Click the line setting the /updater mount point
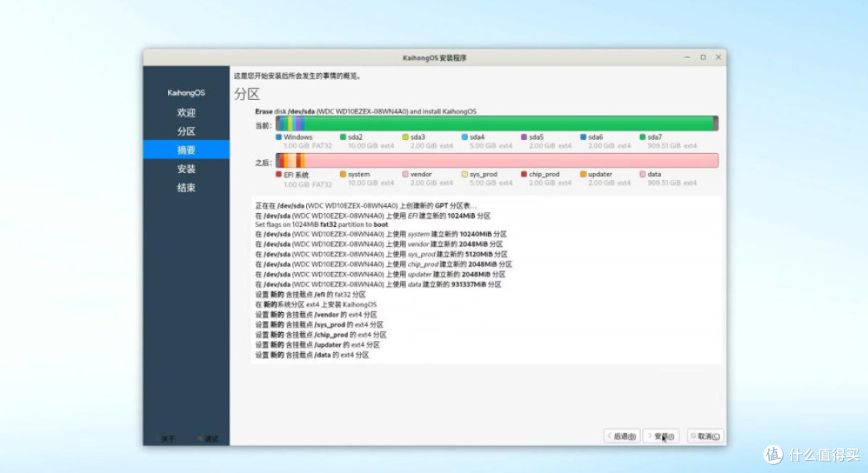The height and width of the screenshot is (473, 868). point(317,344)
